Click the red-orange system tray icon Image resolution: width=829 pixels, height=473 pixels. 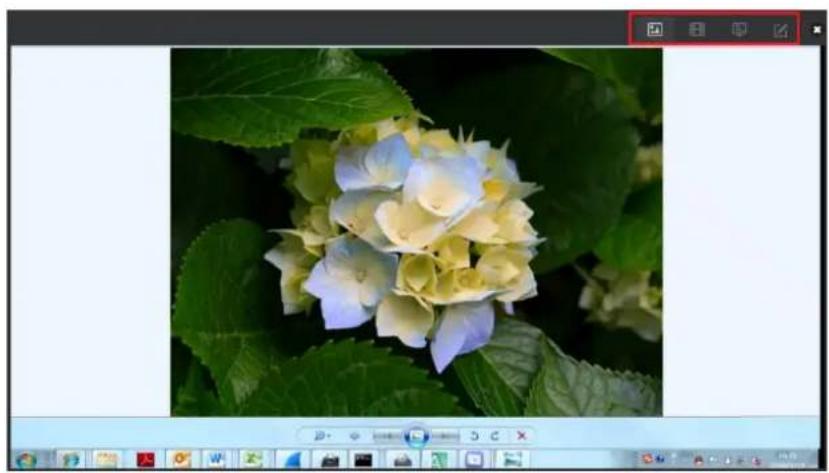647,459
